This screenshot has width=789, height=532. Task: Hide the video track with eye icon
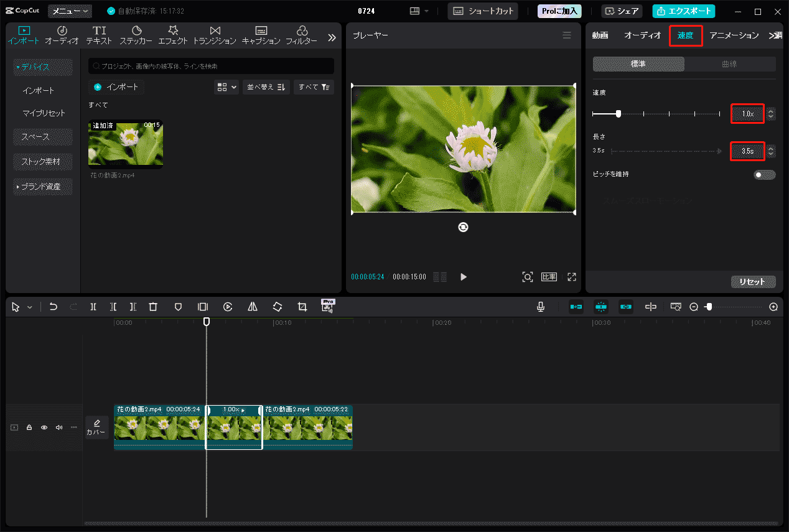coord(44,427)
